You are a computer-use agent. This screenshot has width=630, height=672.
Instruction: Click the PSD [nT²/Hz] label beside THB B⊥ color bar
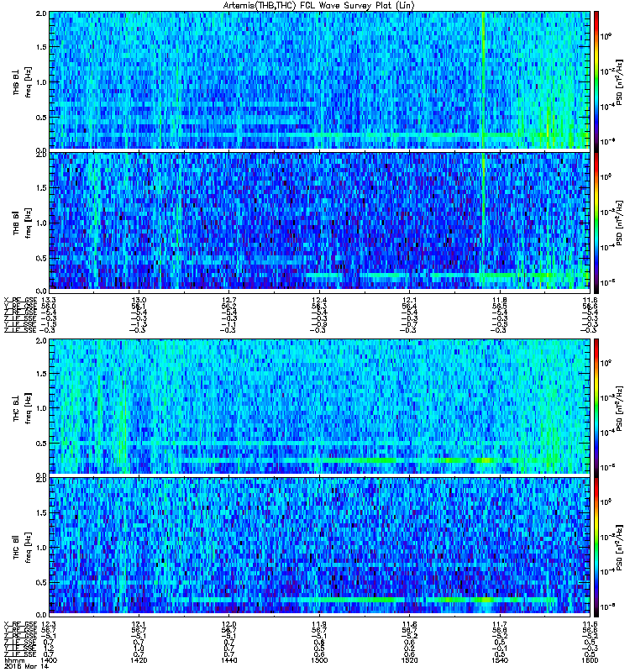619,81
